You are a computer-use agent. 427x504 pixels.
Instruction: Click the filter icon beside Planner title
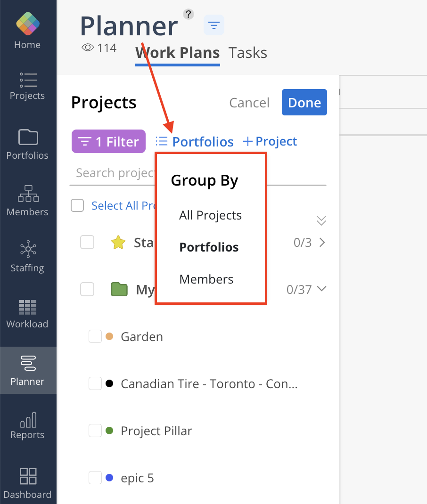[x=213, y=25]
